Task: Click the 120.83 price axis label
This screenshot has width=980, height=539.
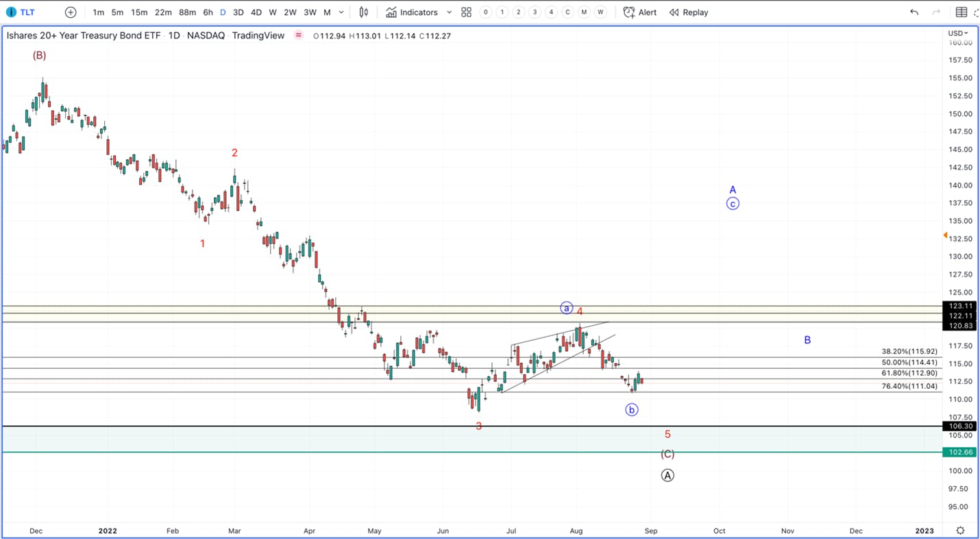Action: tap(960, 326)
